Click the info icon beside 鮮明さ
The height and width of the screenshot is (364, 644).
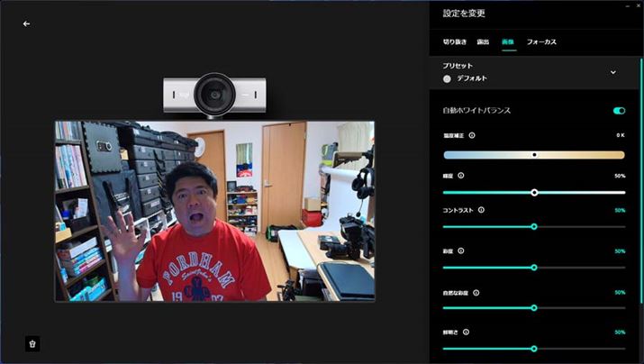click(x=467, y=332)
